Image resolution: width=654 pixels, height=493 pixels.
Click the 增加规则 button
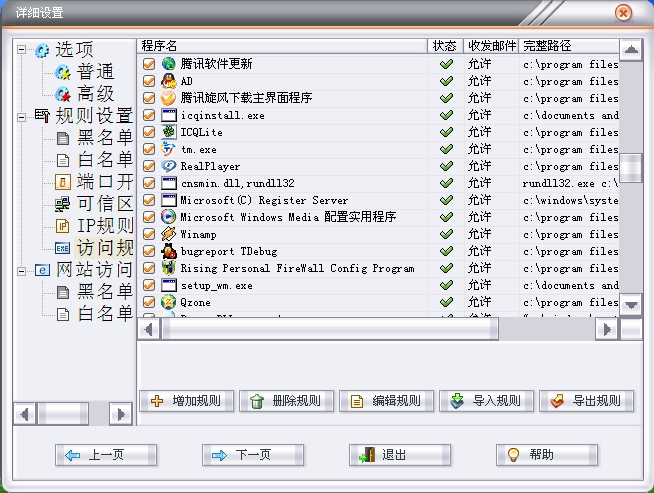point(186,401)
